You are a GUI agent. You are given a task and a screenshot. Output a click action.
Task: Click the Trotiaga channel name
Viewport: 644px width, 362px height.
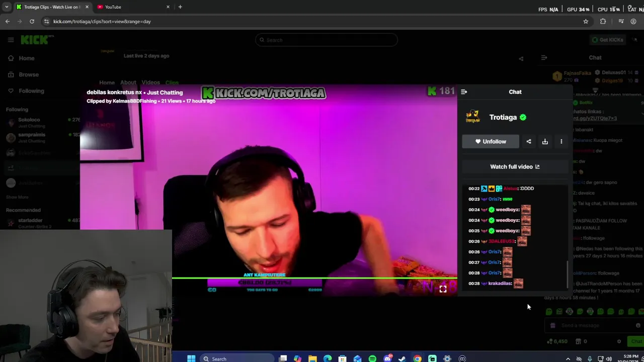(503, 117)
